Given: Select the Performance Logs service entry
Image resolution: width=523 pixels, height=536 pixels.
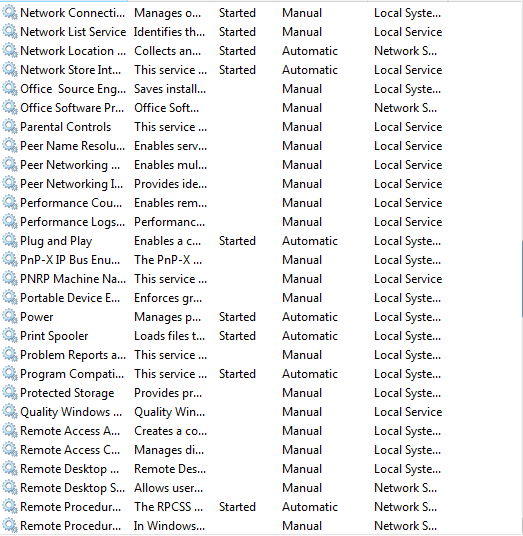Looking at the screenshot, I should 72,222.
